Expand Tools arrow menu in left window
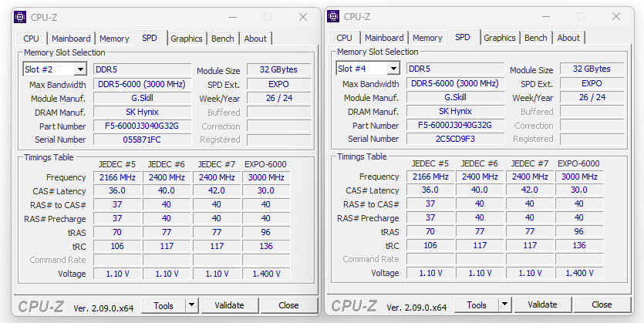The width and height of the screenshot is (644, 323). [x=191, y=305]
